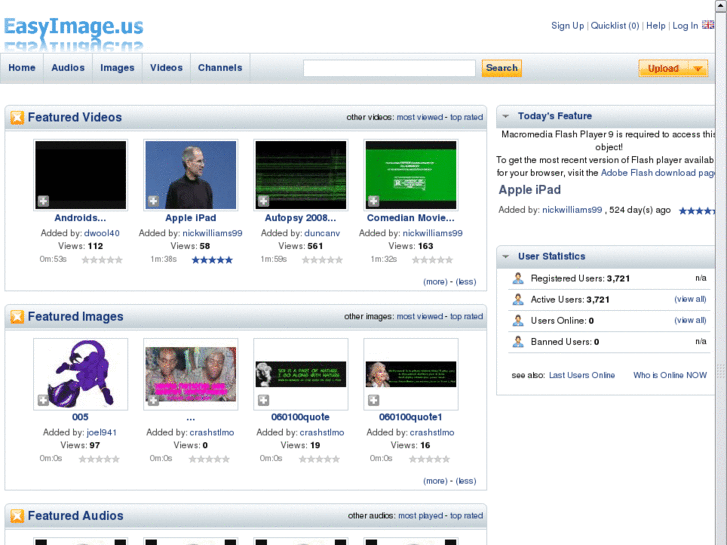
Task: Click the Registered Users person icon
Action: pos(518,278)
